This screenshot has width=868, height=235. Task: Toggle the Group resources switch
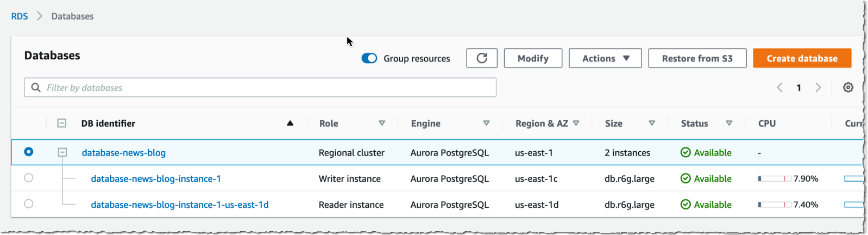(369, 58)
